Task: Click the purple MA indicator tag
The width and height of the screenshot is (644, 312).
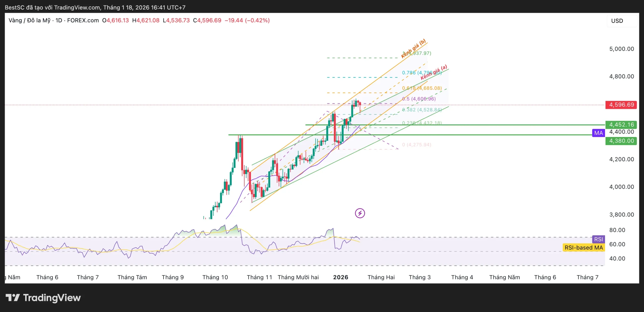Action: (598, 133)
